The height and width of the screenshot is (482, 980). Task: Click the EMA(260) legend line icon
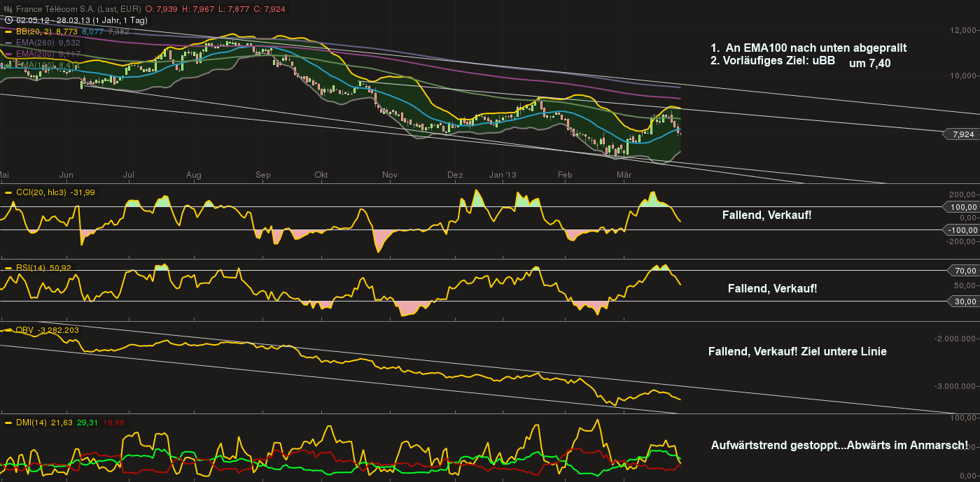[x=8, y=43]
